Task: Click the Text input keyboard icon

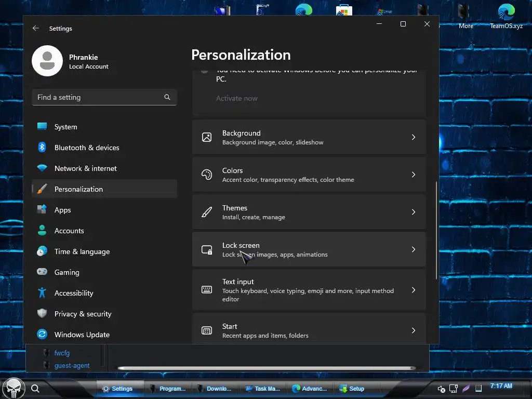Action: pos(207,290)
